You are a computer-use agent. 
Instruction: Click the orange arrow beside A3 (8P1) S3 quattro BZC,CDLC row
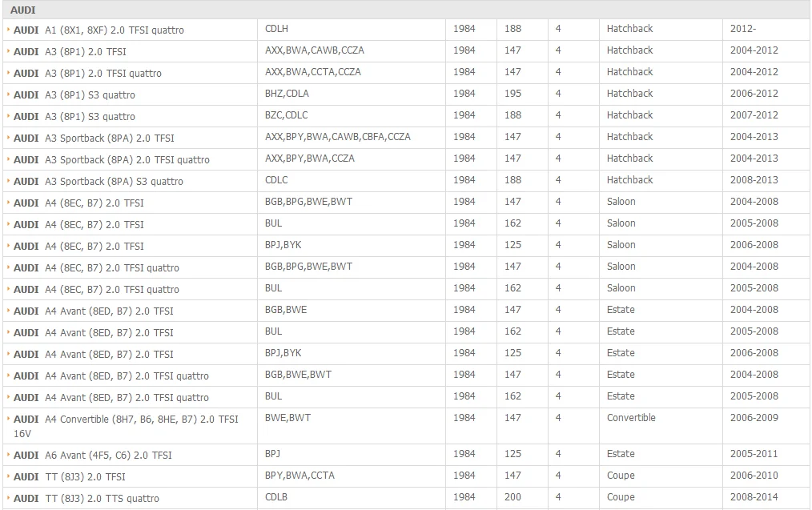pos(8,117)
